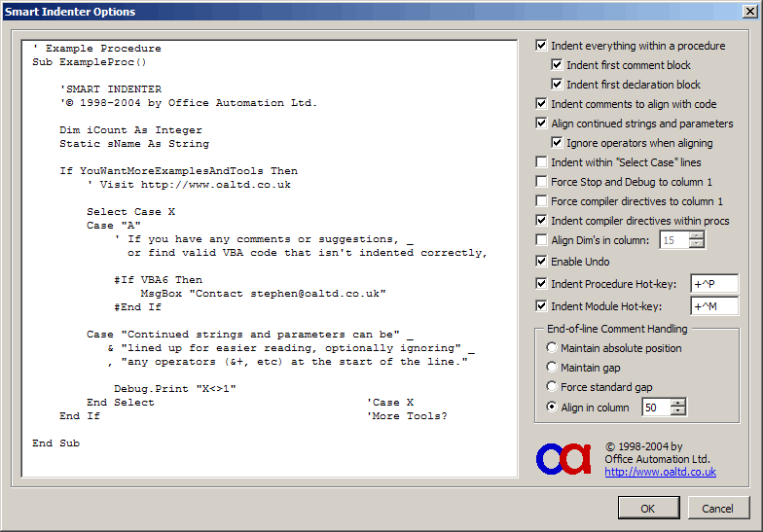Click '#If VBA6 Then' line in preview
The width and height of the screenshot is (763, 532).
point(158,280)
